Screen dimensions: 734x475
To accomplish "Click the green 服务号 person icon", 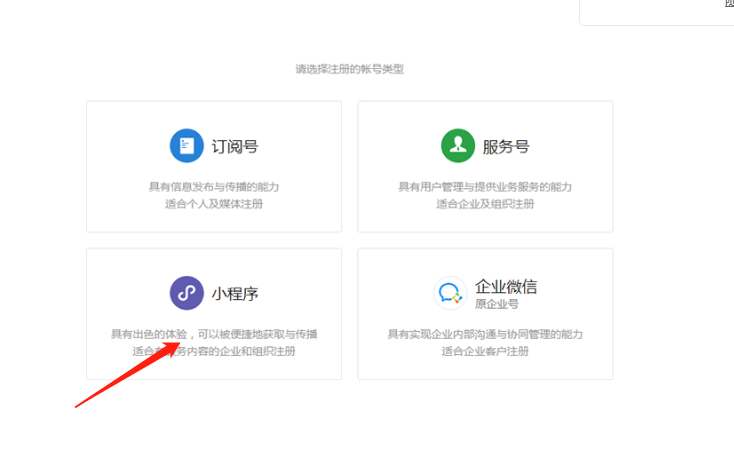I will 458,146.
